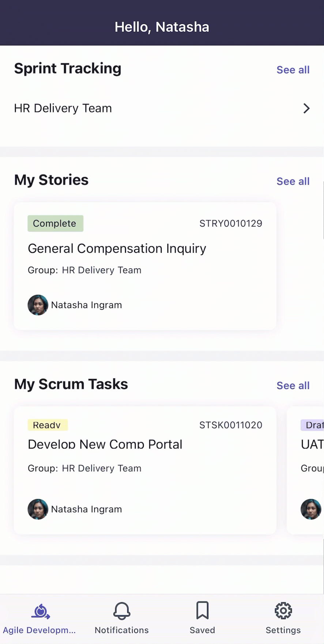This screenshot has height=644, width=324.
Task: Select story number STRY0010129
Action: point(231,223)
